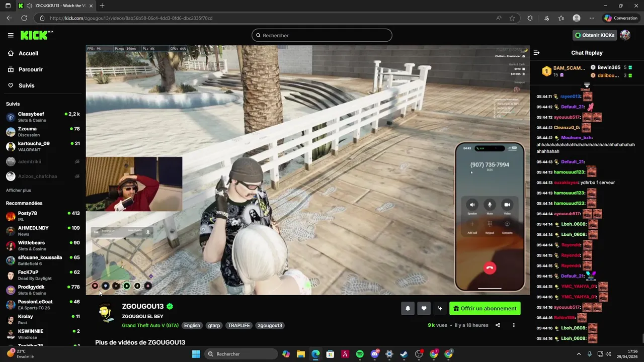
Task: Select the gtarp tag
Action: (214, 325)
